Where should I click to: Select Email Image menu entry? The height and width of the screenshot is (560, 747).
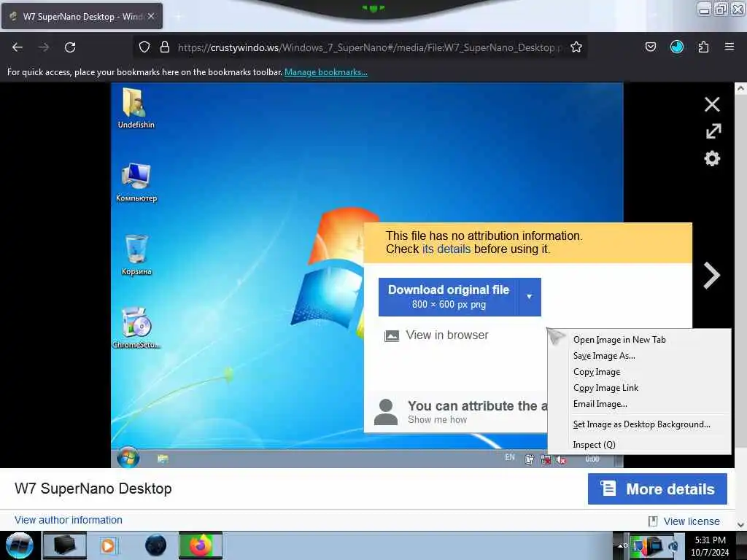pos(639,404)
